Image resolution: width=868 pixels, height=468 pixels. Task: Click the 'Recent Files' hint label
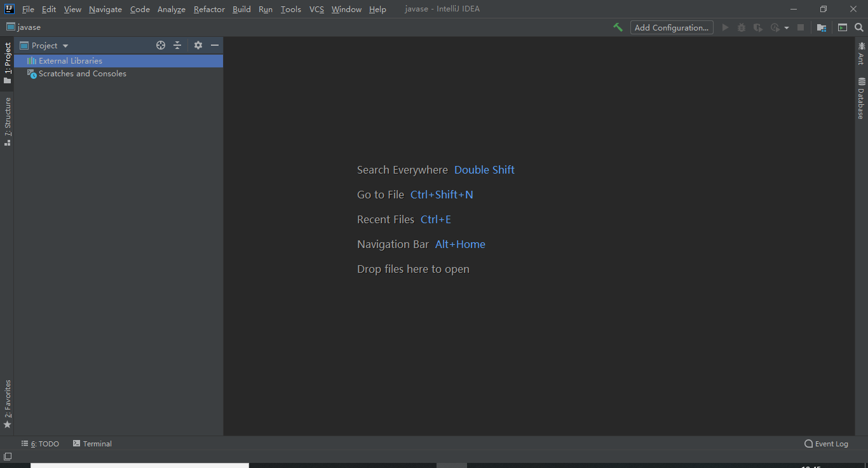coord(386,219)
